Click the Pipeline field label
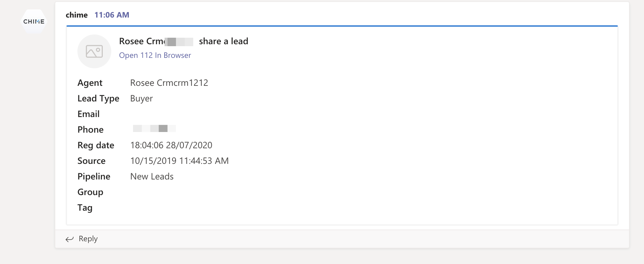 tap(94, 177)
